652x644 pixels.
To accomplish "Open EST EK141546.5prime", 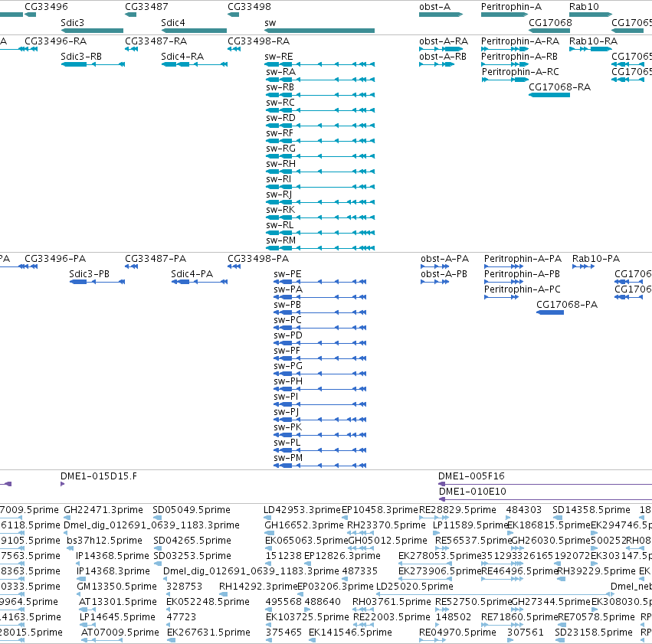I will click(312, 640).
